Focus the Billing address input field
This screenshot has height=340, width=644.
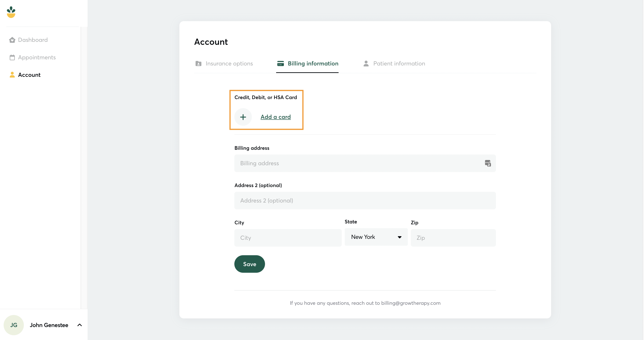tap(357, 163)
